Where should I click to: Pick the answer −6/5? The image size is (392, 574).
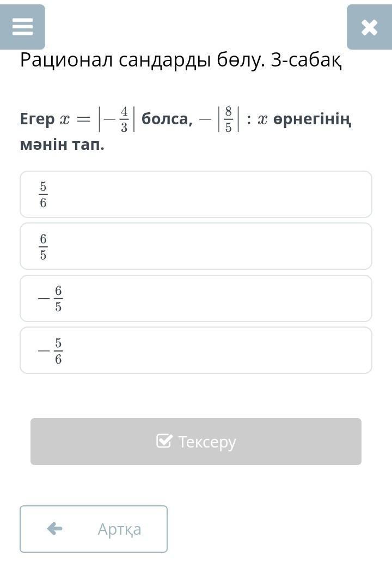pos(196,298)
